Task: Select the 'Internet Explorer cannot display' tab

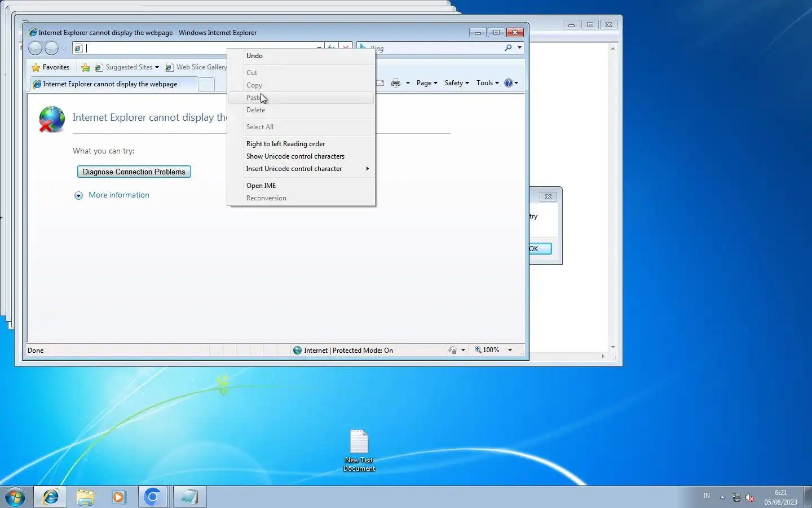Action: (x=113, y=84)
